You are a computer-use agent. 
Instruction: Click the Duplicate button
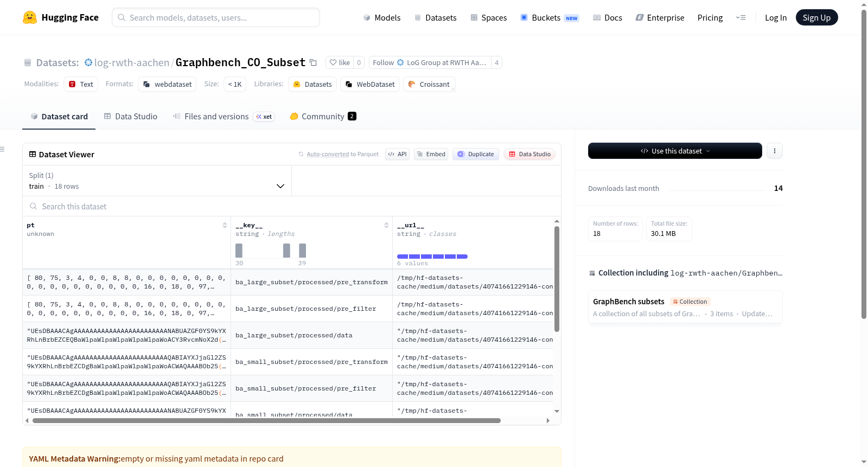pyautogui.click(x=476, y=154)
